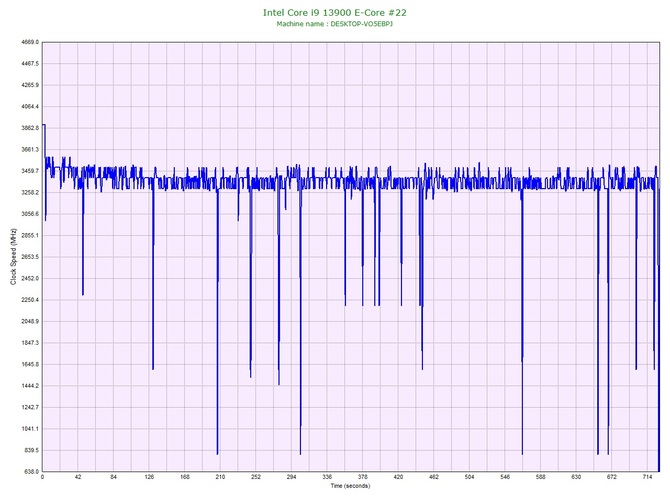
Task: Click the 1041.1 y-axis value
Action: pyautogui.click(x=30, y=429)
